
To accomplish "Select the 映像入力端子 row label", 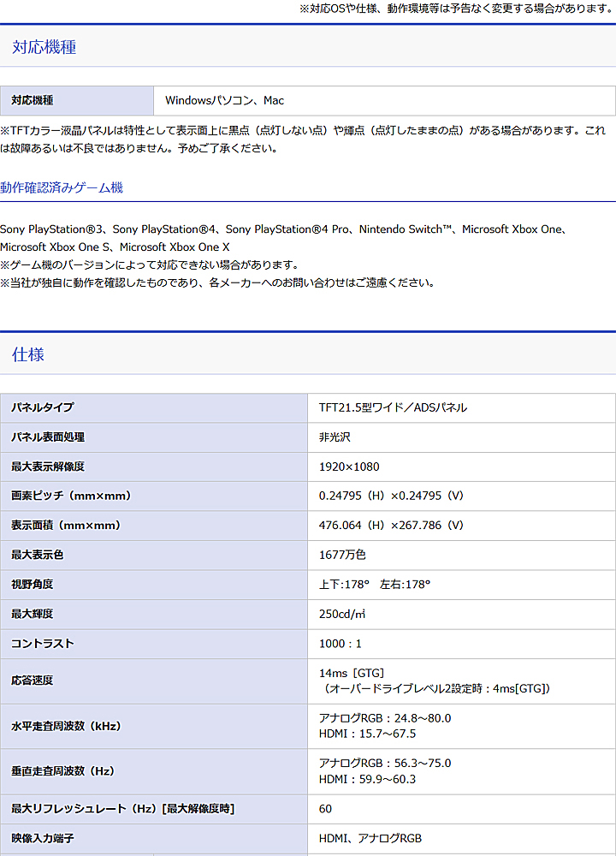I will coord(154,839).
